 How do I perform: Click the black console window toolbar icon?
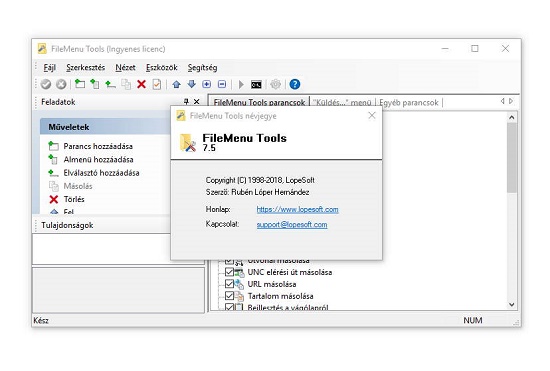pyautogui.click(x=256, y=85)
